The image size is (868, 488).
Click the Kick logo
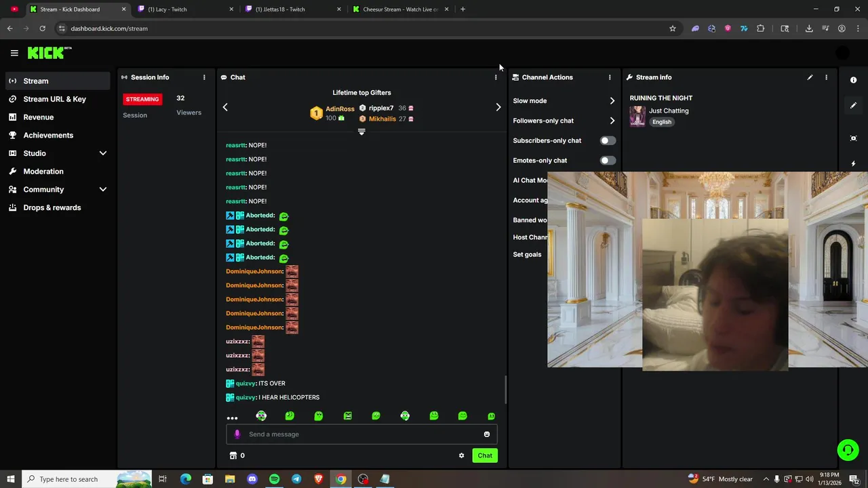pos(49,53)
